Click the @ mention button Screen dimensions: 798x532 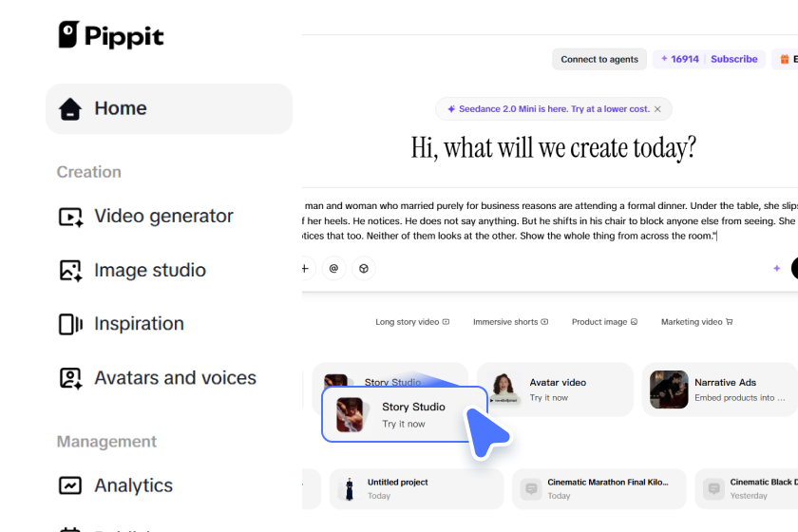[x=333, y=268]
